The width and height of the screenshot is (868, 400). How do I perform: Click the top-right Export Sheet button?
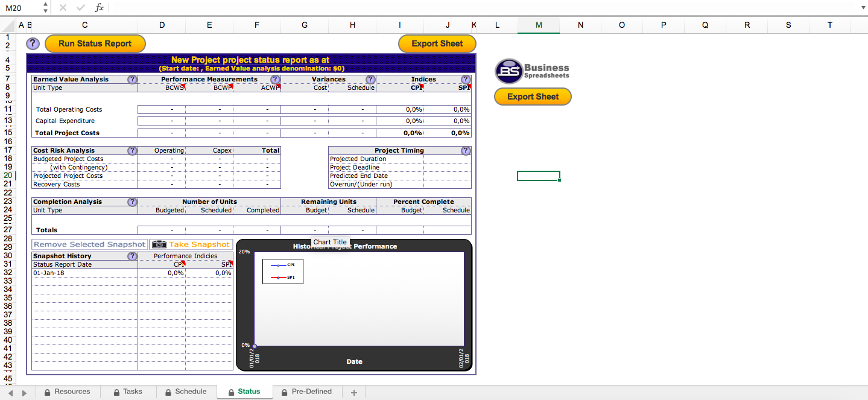click(x=437, y=43)
